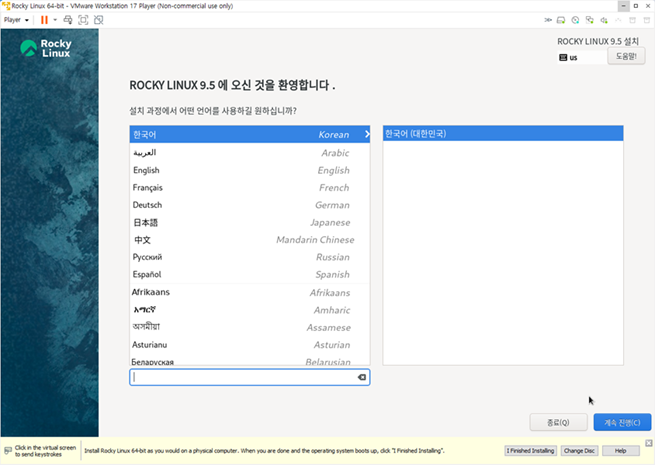The width and height of the screenshot is (655, 465).
Task: Select Amharic in the language list
Action: point(250,310)
